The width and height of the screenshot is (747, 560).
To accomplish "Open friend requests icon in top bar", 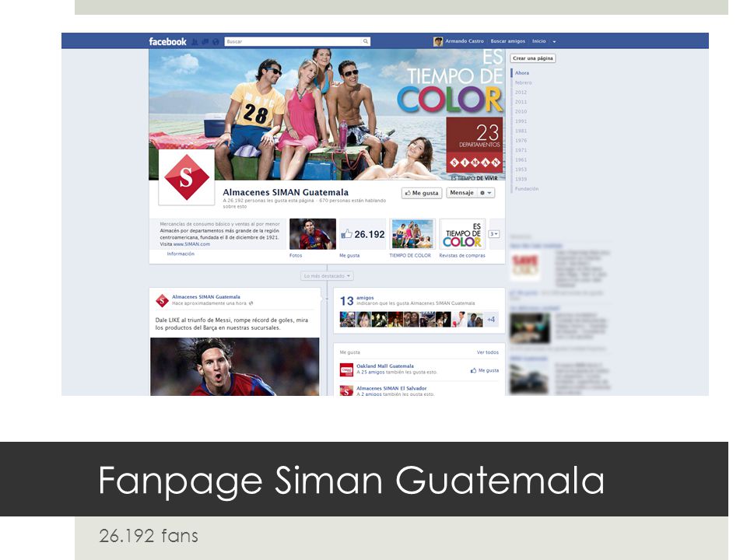I will (195, 42).
